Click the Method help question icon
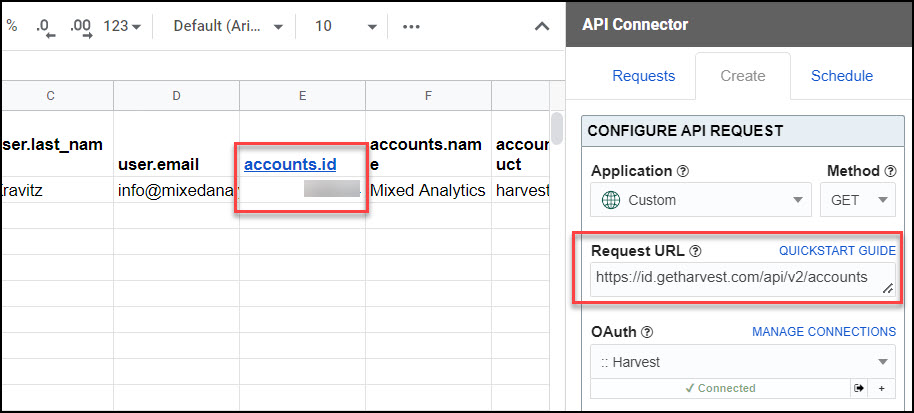The height and width of the screenshot is (413, 914). (890, 172)
